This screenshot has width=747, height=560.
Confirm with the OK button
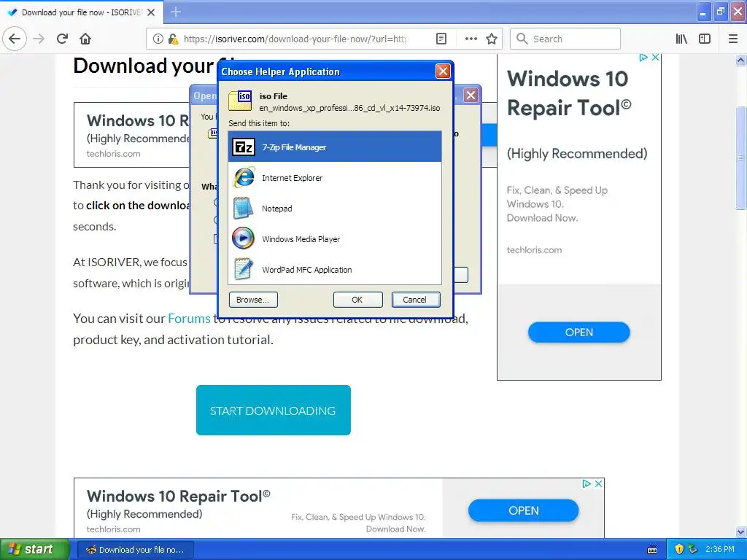357,300
